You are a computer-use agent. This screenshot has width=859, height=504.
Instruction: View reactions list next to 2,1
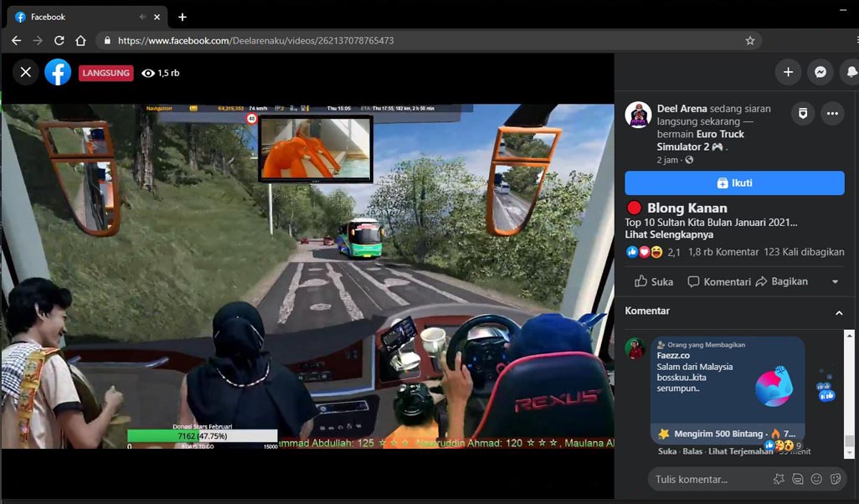click(645, 252)
